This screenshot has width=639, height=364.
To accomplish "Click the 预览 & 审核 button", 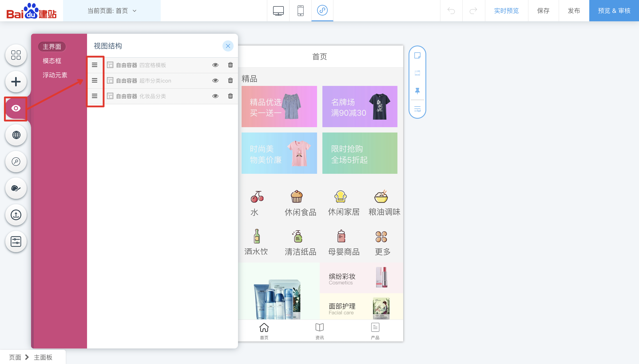I will click(x=614, y=11).
